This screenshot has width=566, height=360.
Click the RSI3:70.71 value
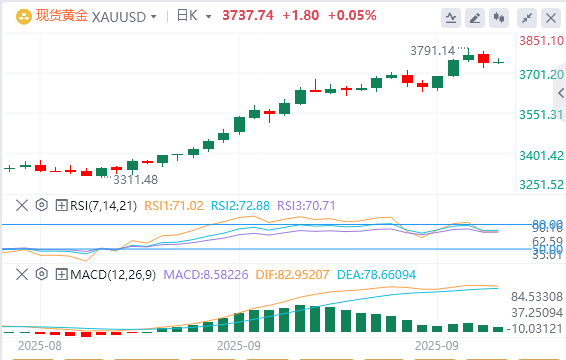pos(306,206)
